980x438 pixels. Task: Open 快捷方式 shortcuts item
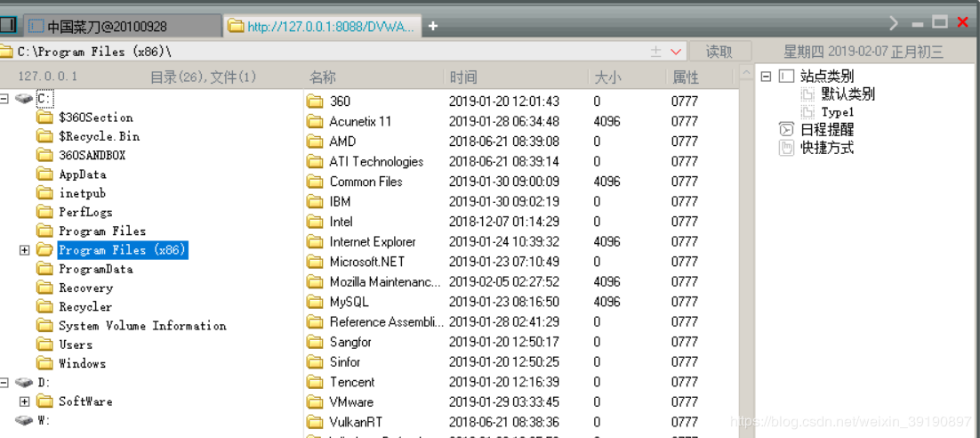[x=827, y=149]
